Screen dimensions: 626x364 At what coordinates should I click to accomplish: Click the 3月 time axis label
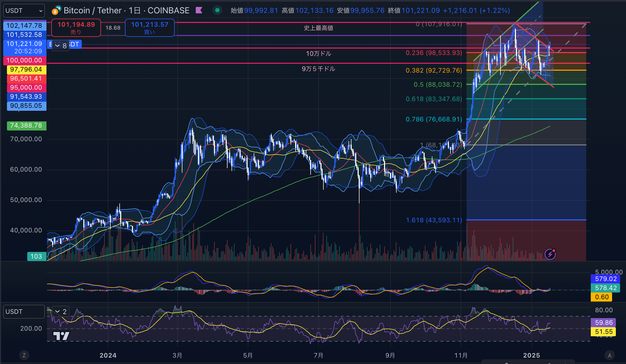tap(177, 355)
